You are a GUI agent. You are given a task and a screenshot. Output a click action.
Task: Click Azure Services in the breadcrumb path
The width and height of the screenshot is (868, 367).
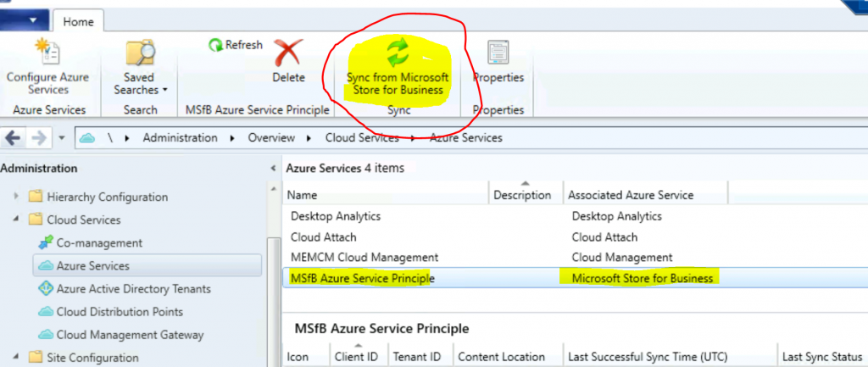tap(466, 138)
